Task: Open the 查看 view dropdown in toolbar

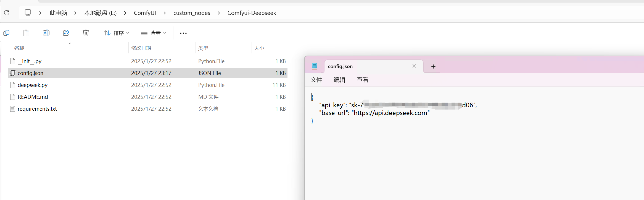Action: pos(154,33)
